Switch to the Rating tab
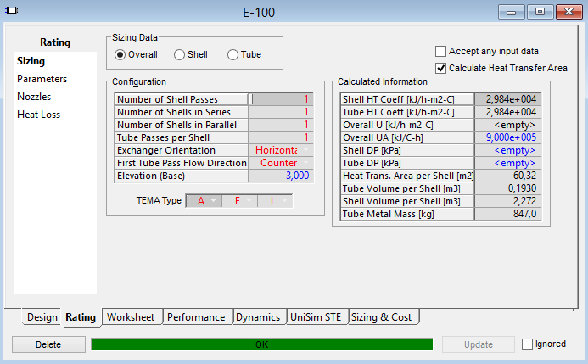This screenshot has height=364, width=588. click(x=81, y=317)
